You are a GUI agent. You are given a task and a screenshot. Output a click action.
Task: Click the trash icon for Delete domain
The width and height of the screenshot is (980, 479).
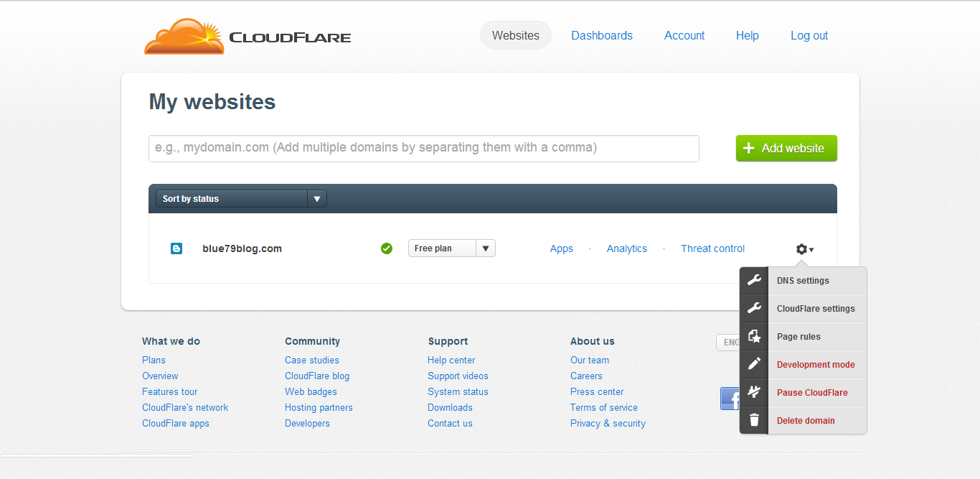(x=754, y=420)
